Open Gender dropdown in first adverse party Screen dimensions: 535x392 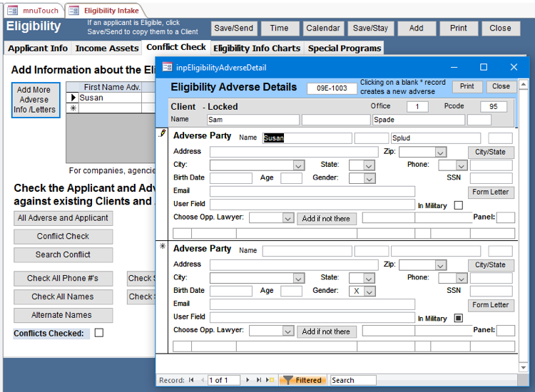click(369, 178)
